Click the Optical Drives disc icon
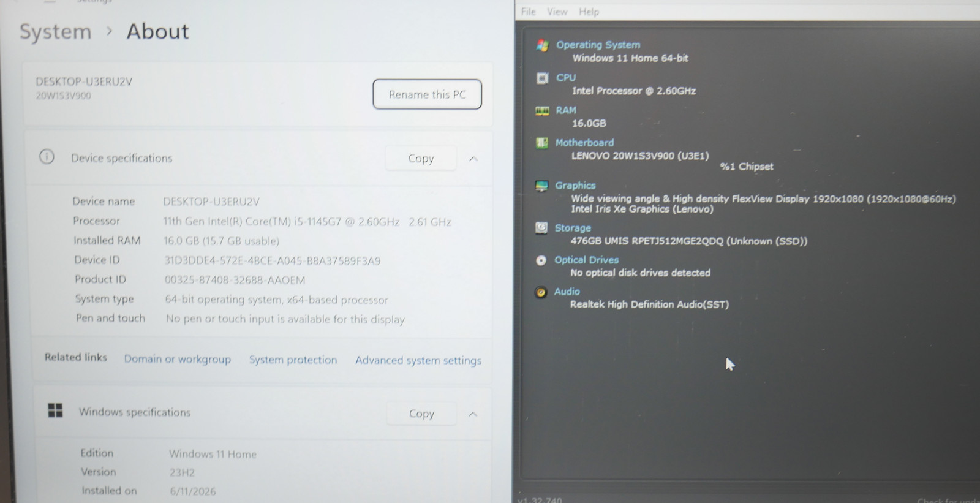 click(x=541, y=260)
